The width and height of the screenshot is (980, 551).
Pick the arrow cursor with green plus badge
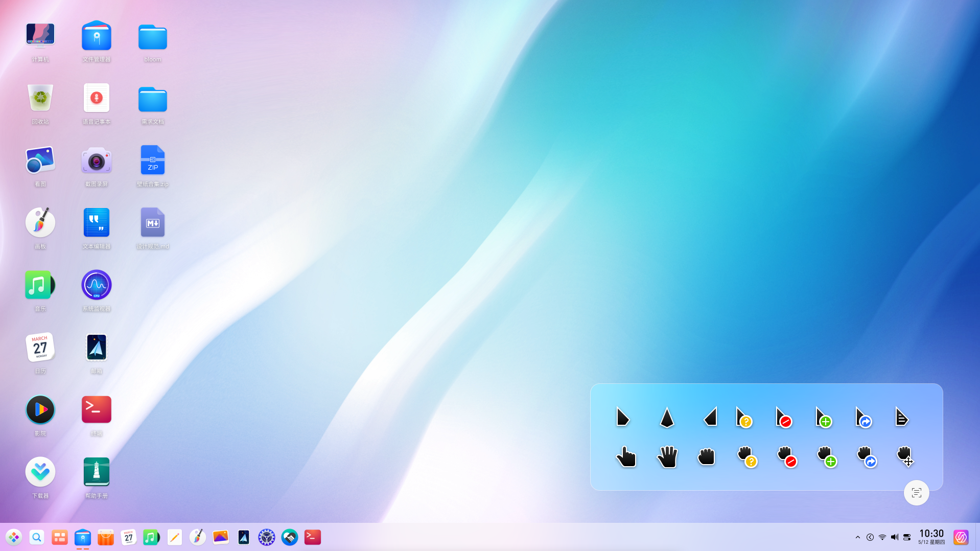pyautogui.click(x=824, y=418)
